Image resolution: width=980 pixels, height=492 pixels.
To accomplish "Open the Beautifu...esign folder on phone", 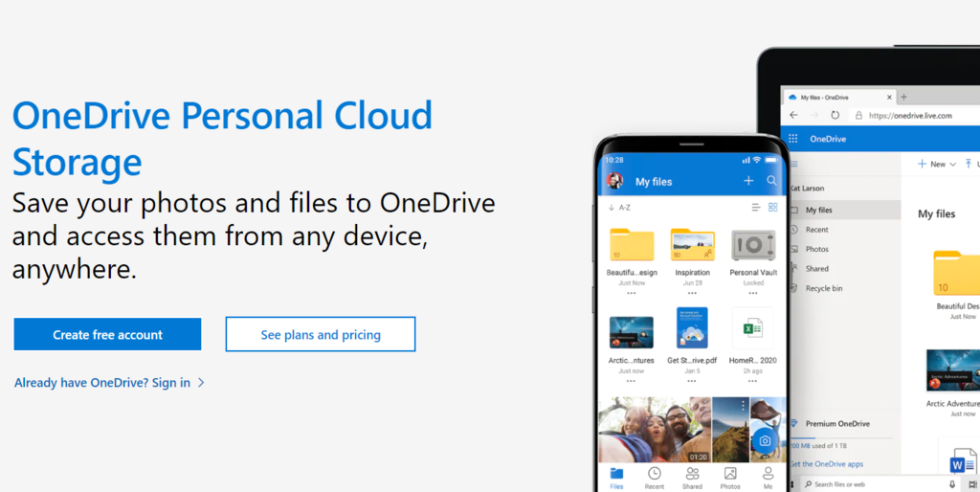I will tap(632, 244).
